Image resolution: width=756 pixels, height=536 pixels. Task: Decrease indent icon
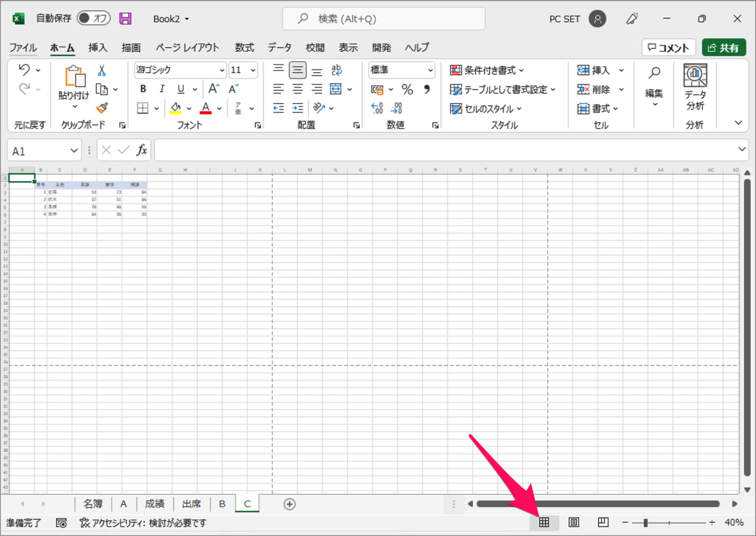[279, 108]
